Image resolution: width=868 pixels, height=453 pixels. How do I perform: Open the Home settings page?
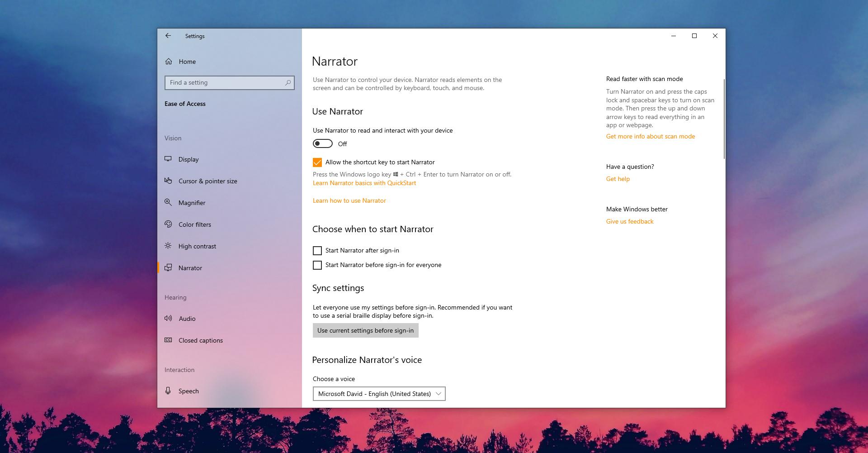pos(229,62)
